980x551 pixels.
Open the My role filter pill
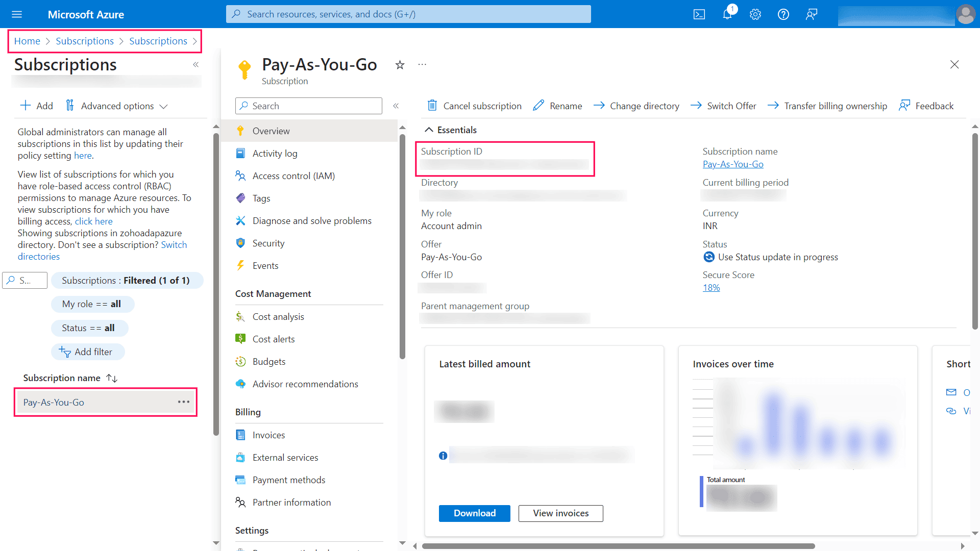coord(92,304)
